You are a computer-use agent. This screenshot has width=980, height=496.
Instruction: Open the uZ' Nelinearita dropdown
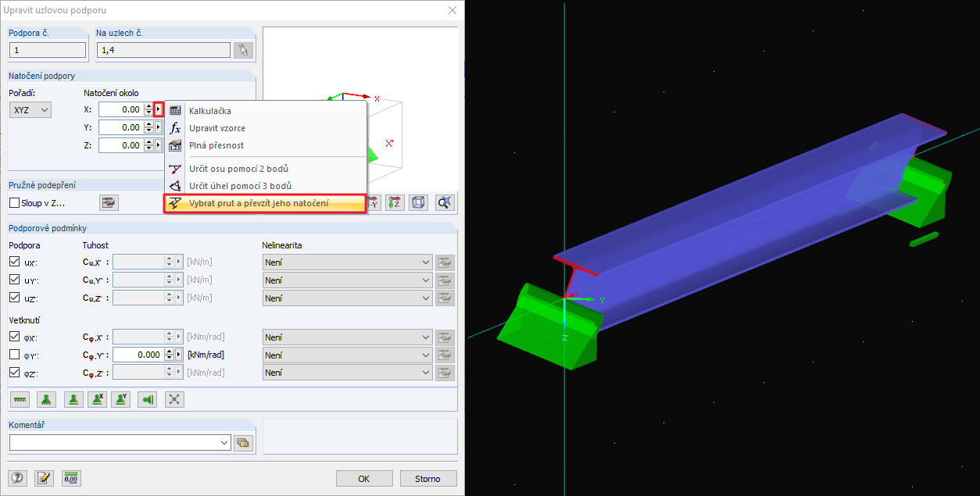(x=347, y=298)
